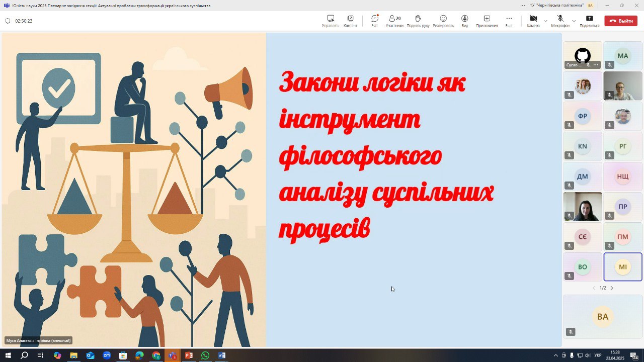Viewport: 644px width, 362px height.
Task: Open Приложения apps panel
Action: coord(487,21)
